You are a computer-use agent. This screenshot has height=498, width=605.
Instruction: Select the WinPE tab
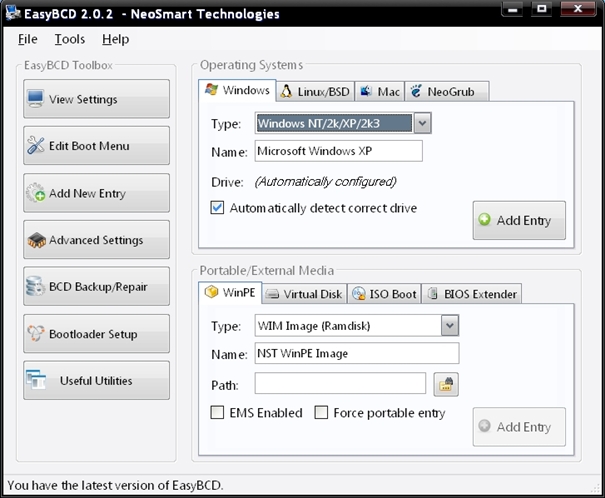point(230,293)
